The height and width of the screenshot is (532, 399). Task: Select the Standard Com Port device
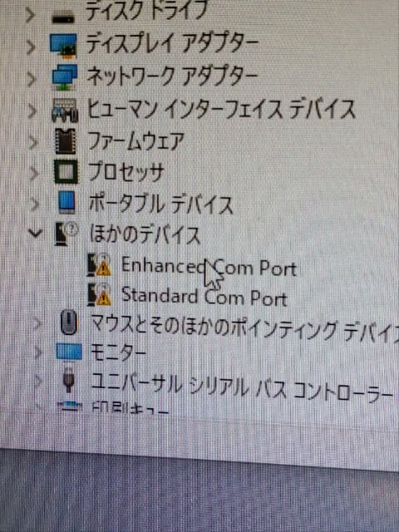tap(204, 296)
